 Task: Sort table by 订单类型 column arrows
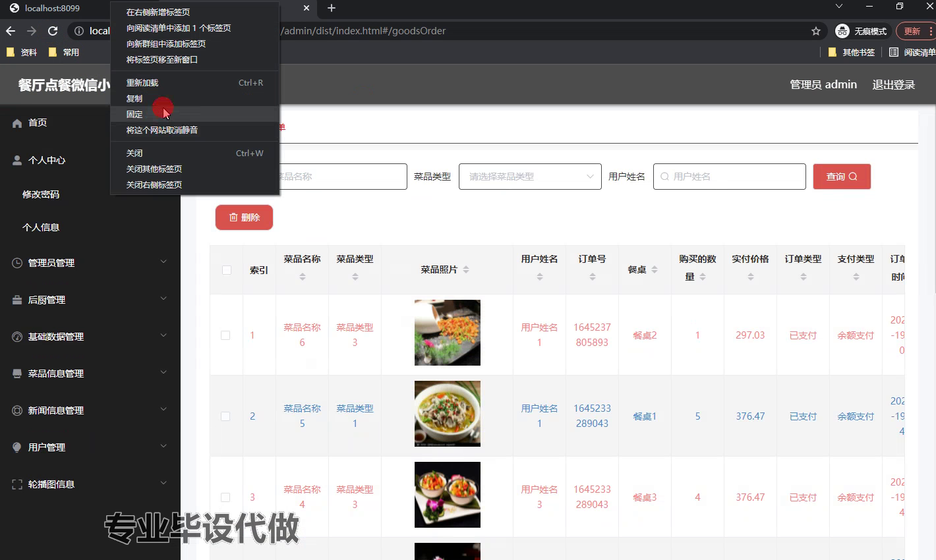(804, 277)
